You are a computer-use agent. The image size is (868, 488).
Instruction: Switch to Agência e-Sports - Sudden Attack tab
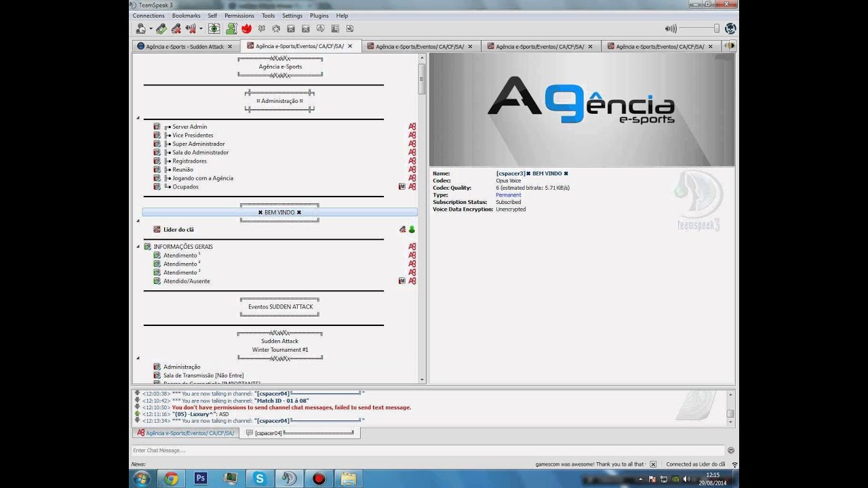pos(184,46)
